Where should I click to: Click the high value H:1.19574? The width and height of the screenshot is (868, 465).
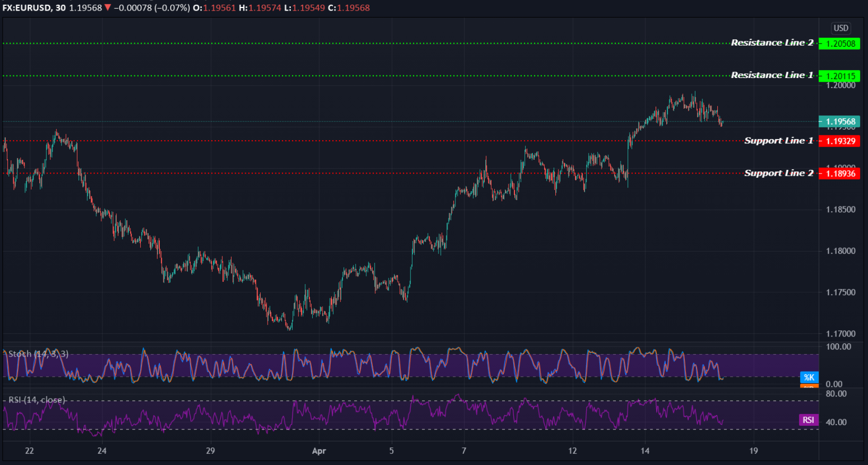[x=260, y=8]
